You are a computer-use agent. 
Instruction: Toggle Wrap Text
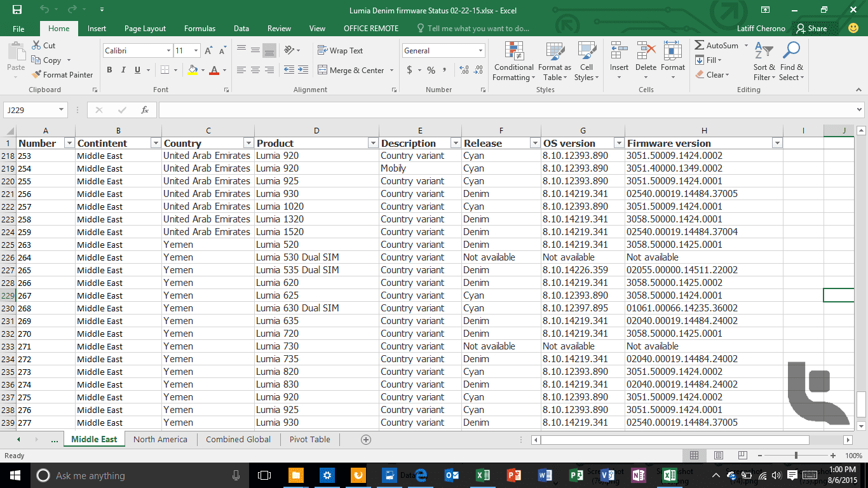[340, 51]
